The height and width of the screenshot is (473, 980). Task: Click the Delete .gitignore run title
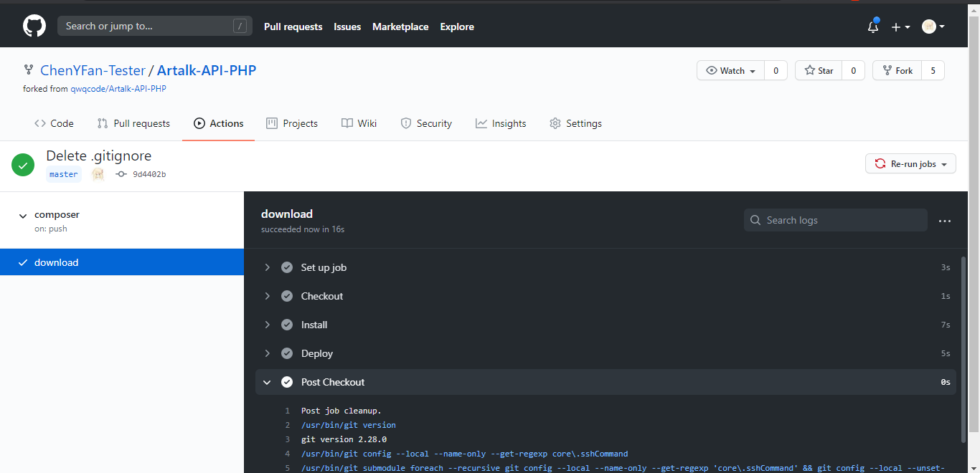(99, 156)
